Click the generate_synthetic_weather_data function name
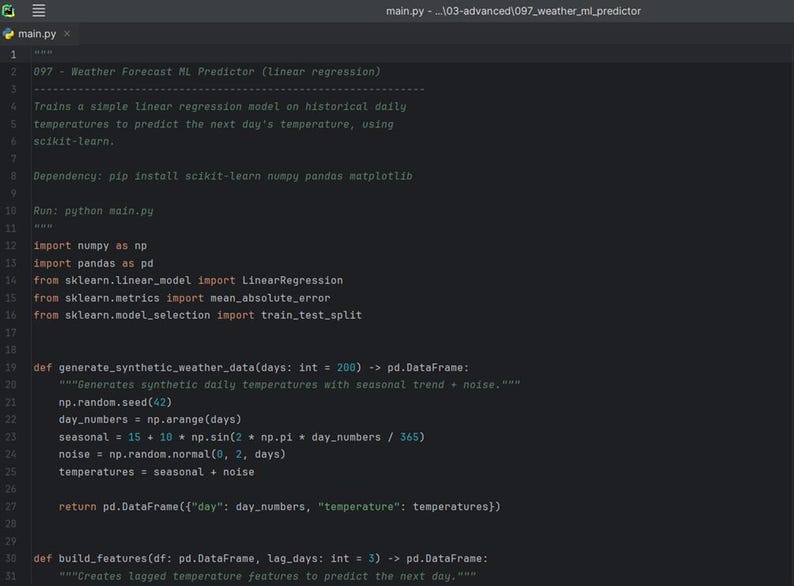 click(156, 367)
